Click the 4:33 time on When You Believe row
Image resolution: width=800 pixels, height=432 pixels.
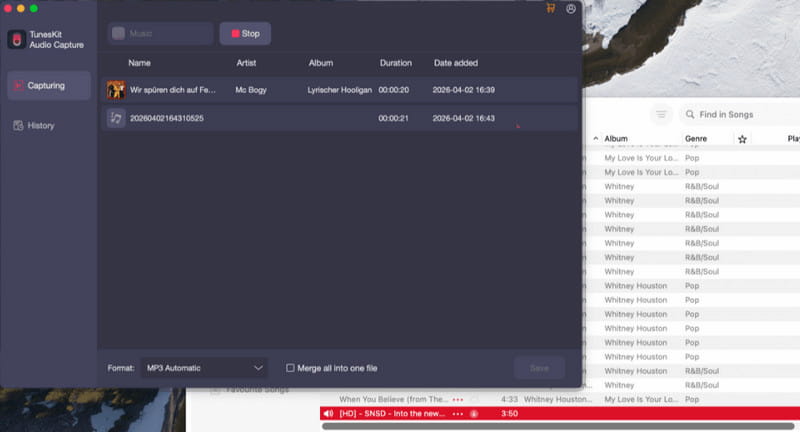pos(509,399)
